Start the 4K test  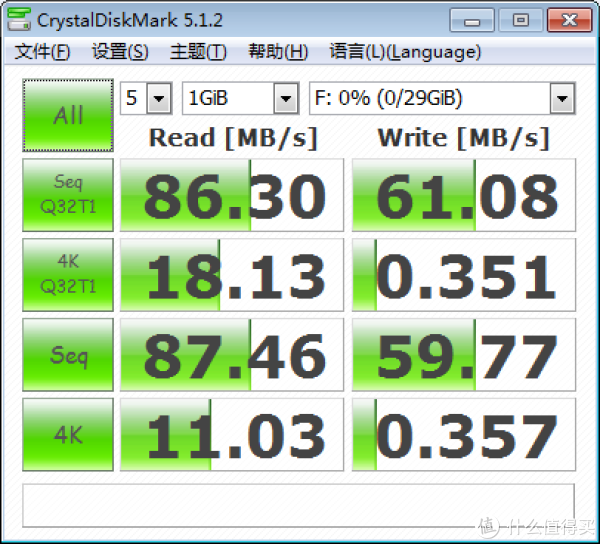(68, 435)
